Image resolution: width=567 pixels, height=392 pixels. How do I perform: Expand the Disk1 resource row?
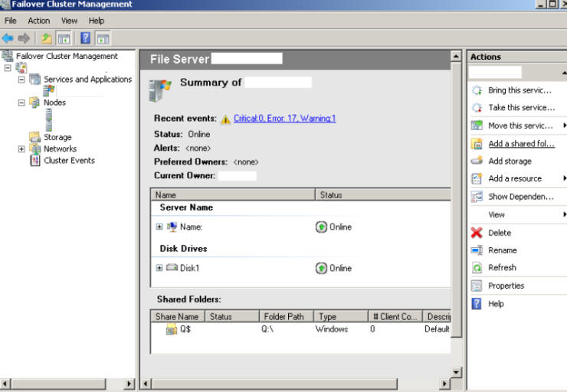[159, 268]
